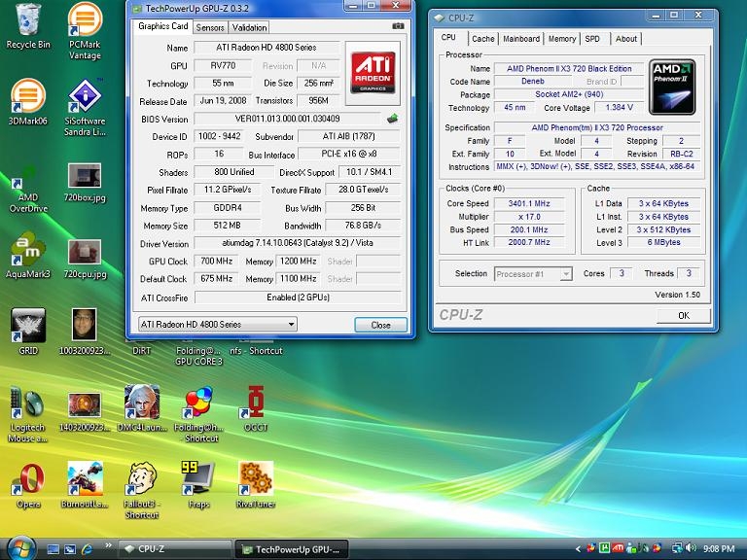
Task: Expand the ATI Radeon HD 4800 Series dropdown
Action: tap(218, 325)
